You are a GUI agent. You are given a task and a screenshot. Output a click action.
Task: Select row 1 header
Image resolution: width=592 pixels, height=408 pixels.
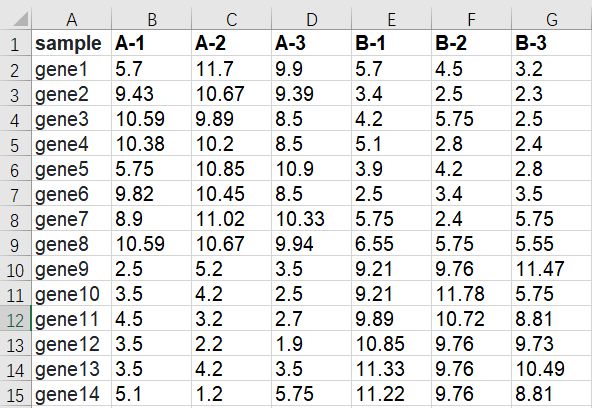(15, 43)
